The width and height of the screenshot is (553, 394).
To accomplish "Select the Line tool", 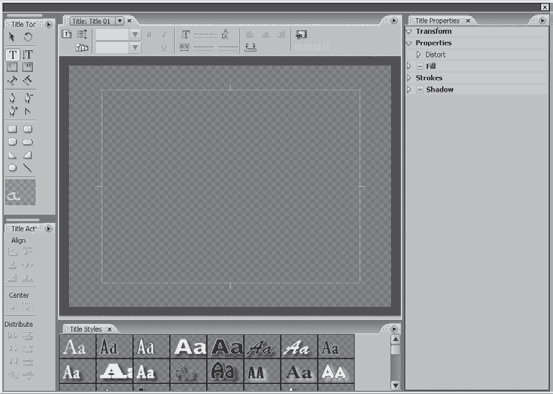I will (28, 168).
